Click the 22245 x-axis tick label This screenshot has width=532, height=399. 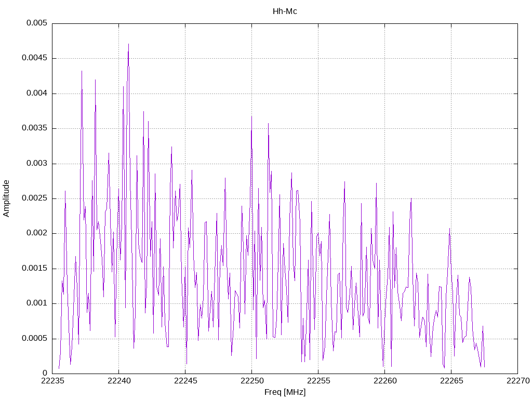coord(185,381)
